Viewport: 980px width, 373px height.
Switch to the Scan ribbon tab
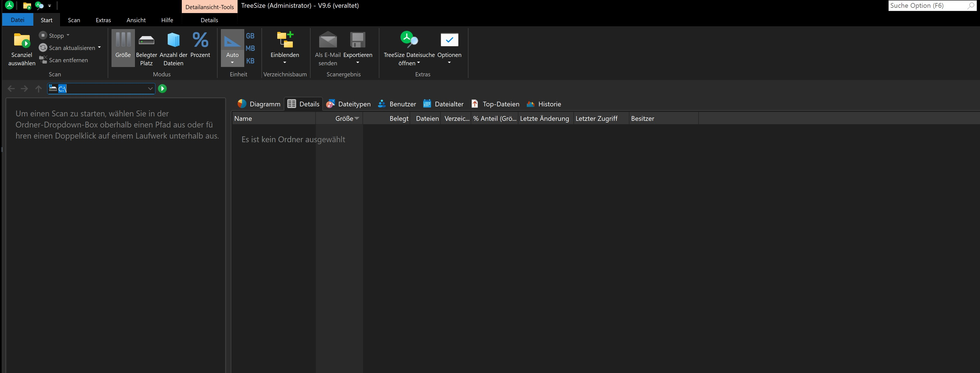74,20
